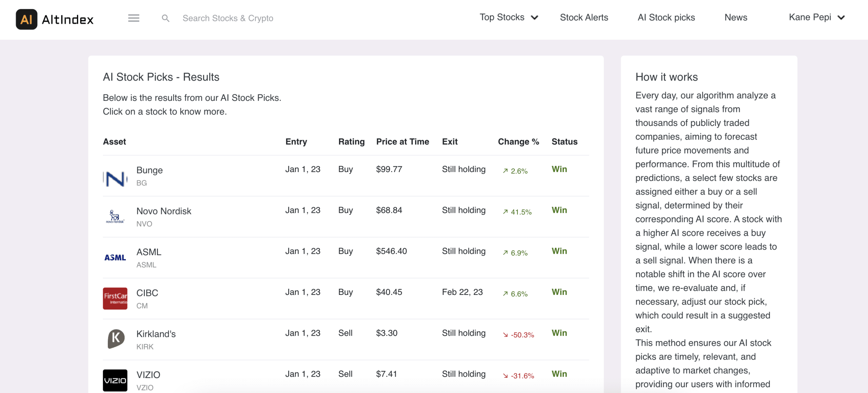Open the Novo Nordisk stock
Image resolution: width=868 pixels, height=393 pixels.
[164, 211]
